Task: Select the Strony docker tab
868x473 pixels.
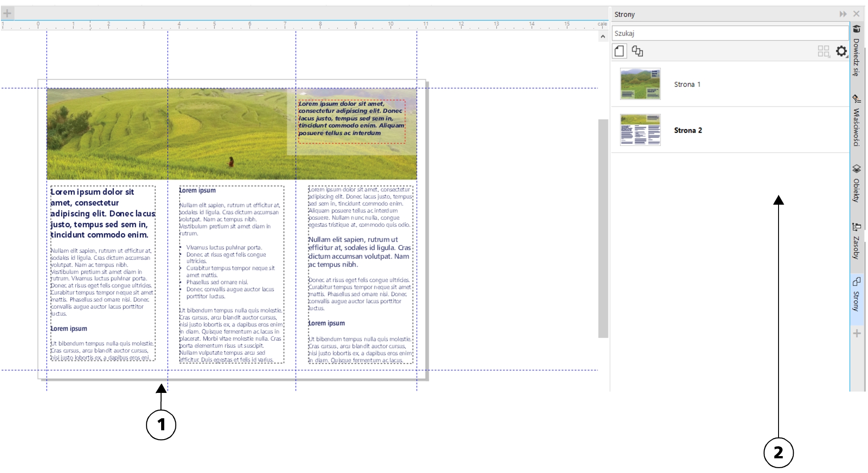Action: pos(856,295)
